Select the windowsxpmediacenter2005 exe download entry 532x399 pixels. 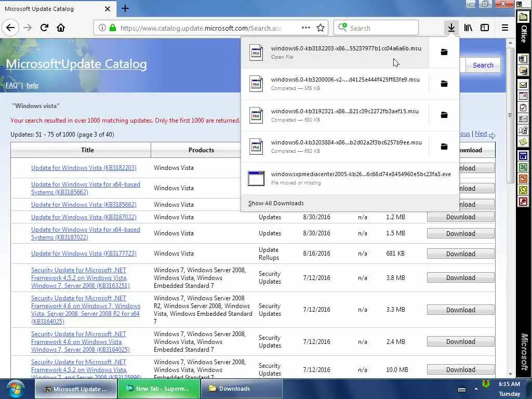(x=350, y=178)
